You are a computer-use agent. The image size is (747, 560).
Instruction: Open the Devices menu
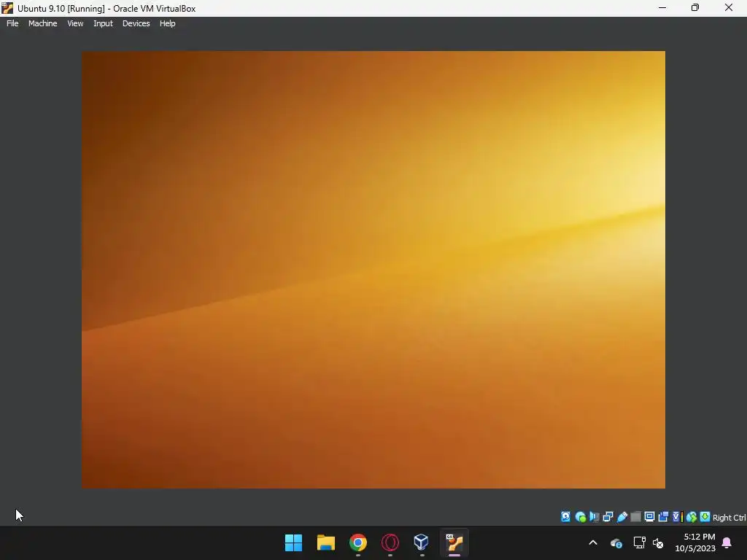tap(136, 23)
